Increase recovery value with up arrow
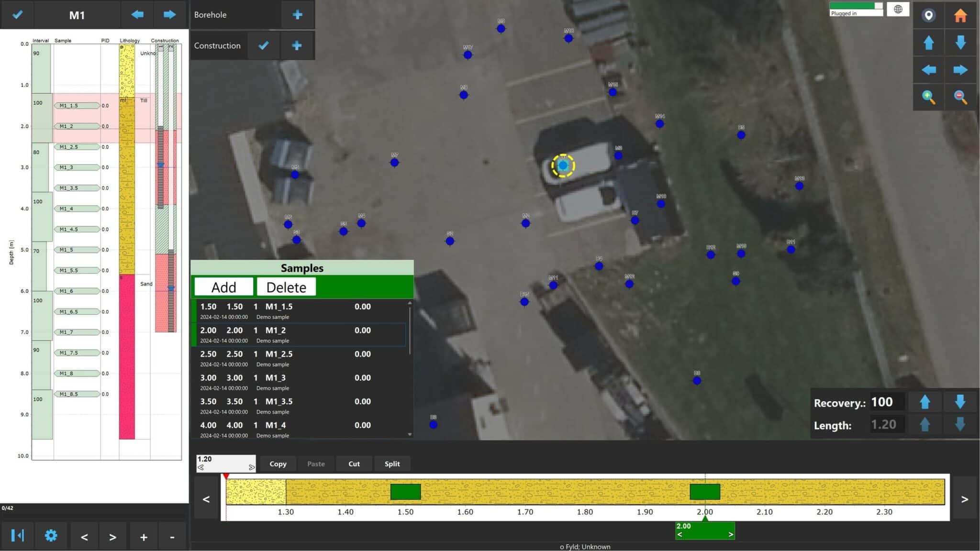980x551 pixels. (x=924, y=402)
